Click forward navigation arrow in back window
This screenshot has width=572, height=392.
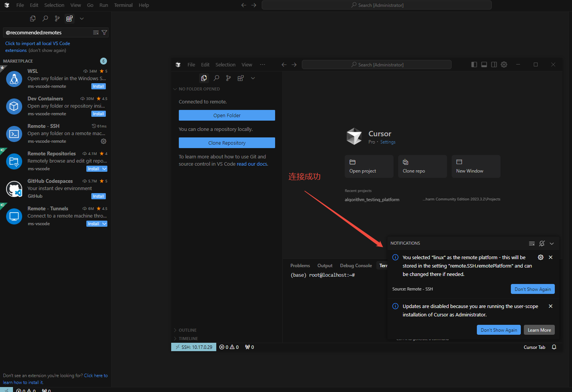254,5
